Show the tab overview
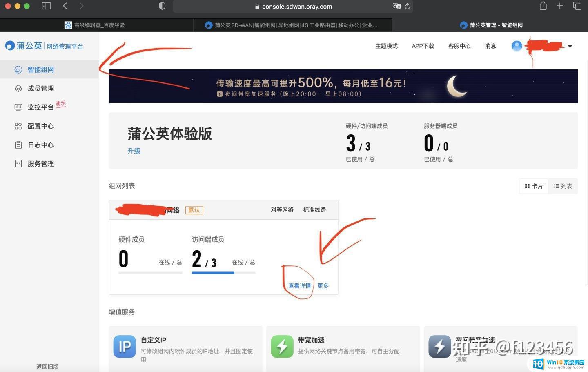The image size is (588, 372). tap(577, 6)
